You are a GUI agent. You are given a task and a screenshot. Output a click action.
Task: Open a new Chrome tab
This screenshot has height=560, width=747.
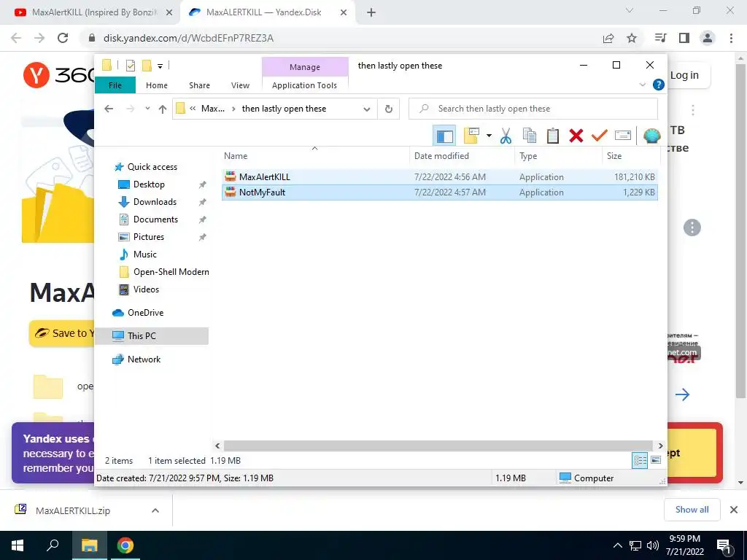click(x=371, y=12)
